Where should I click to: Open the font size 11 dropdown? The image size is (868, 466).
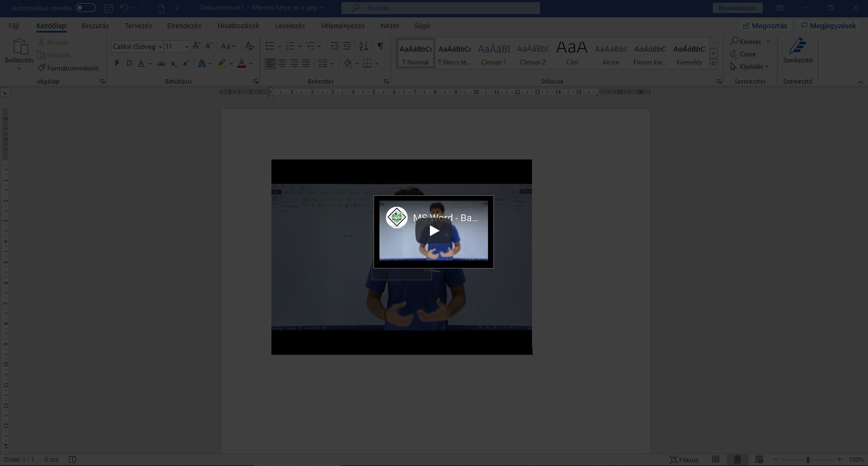pyautogui.click(x=187, y=47)
